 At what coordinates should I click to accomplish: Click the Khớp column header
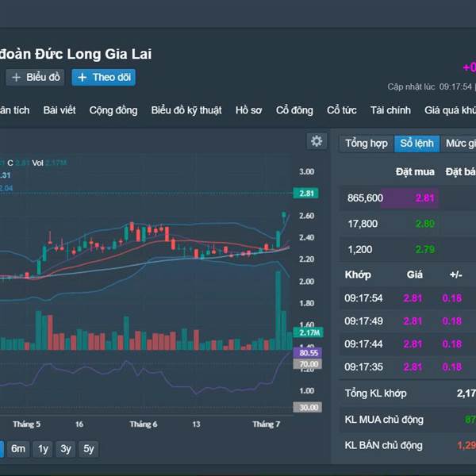pos(358,275)
